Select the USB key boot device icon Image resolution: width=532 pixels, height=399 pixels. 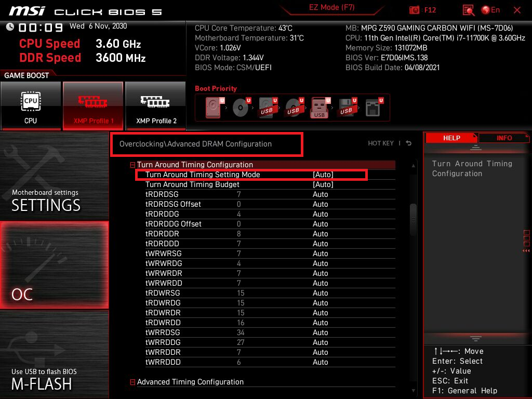320,108
